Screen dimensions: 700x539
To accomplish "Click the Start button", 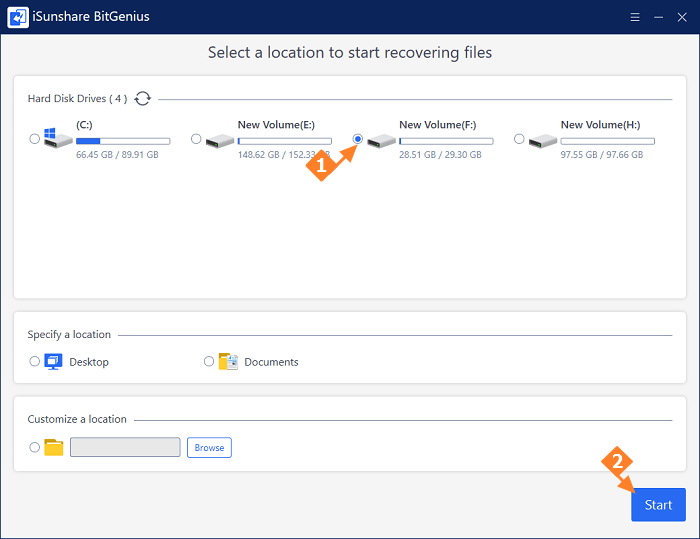I will click(658, 505).
